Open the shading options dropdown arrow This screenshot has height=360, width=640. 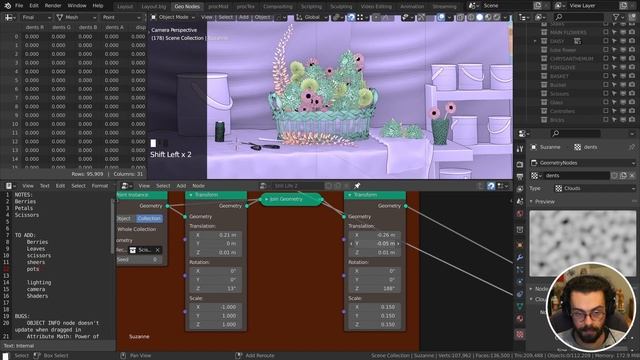coord(505,17)
